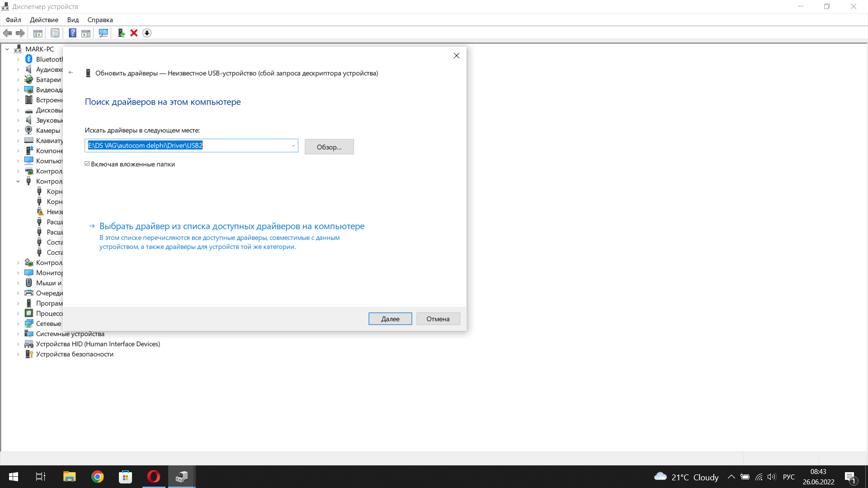Screen dimensions: 868x488
Task: Click the black down-arrow disable device icon
Action: tap(147, 33)
